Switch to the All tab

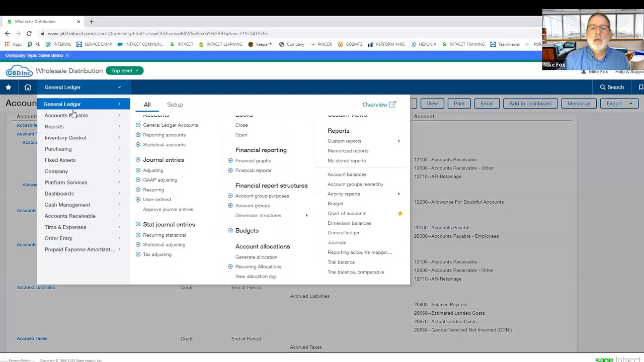[147, 105]
